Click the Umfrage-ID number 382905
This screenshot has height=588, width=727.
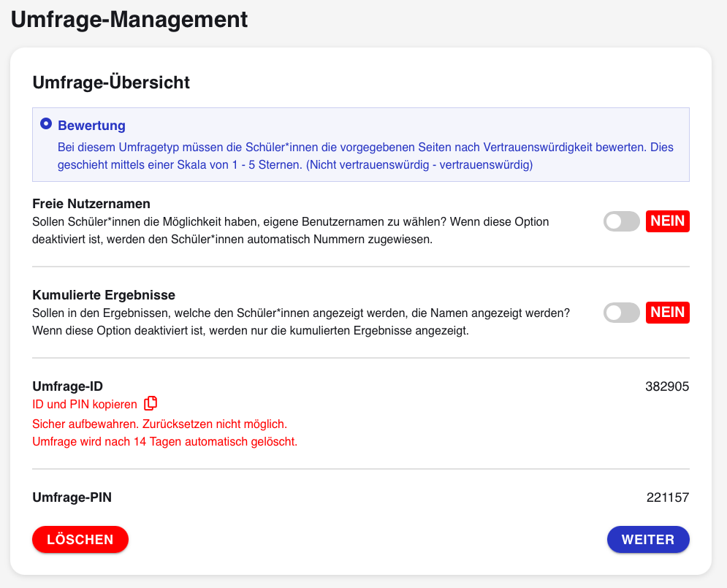[x=667, y=386]
